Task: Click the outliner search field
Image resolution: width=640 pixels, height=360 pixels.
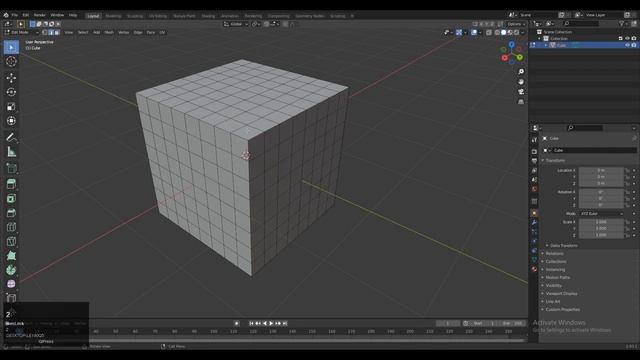Action: pos(580,24)
